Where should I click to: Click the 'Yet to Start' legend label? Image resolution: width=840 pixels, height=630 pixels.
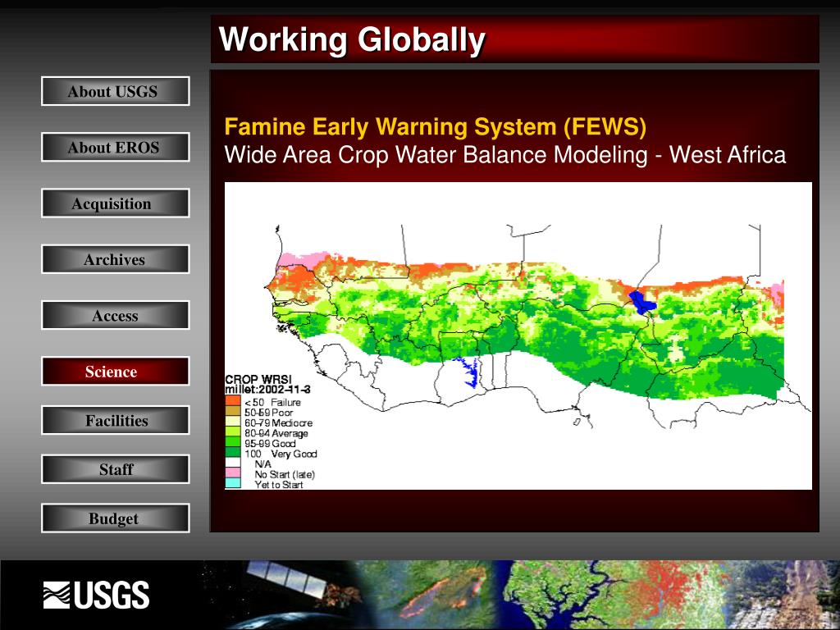click(x=279, y=484)
